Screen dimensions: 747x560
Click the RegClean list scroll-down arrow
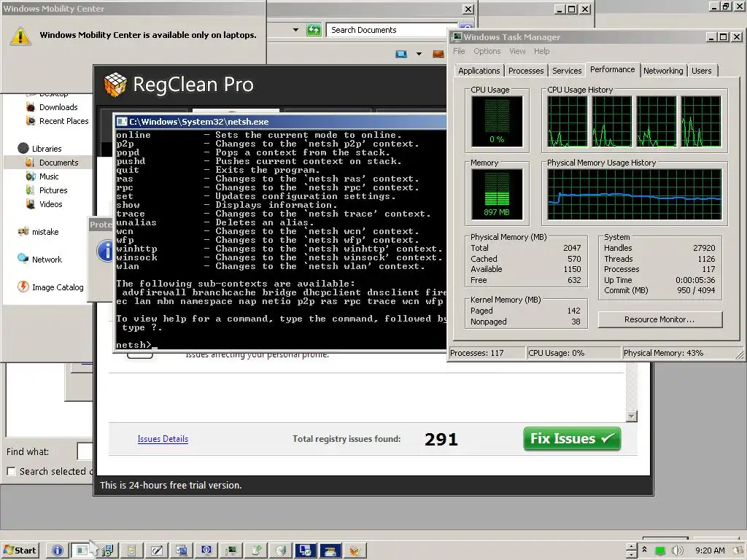click(x=631, y=416)
